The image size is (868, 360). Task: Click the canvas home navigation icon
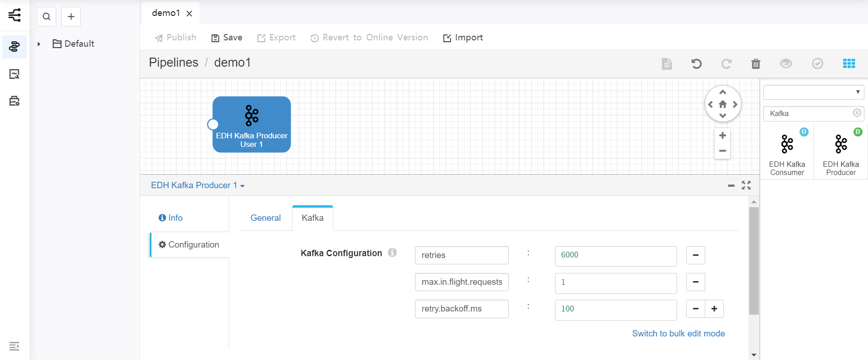tap(722, 104)
